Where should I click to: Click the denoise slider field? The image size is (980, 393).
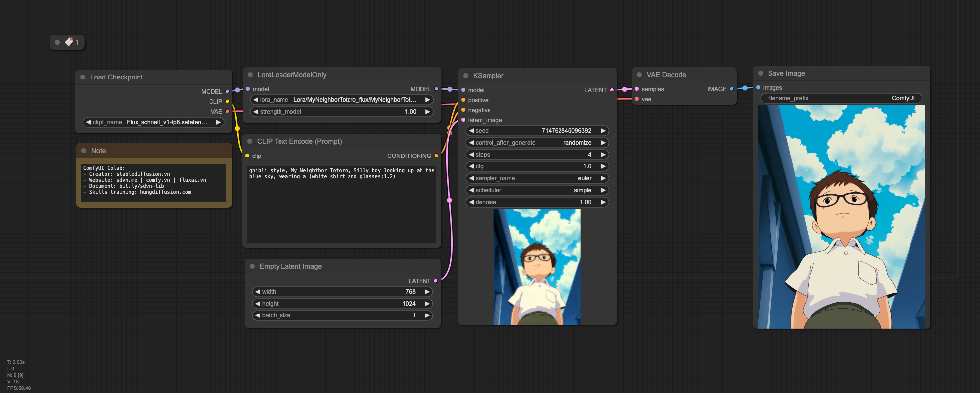pyautogui.click(x=537, y=202)
